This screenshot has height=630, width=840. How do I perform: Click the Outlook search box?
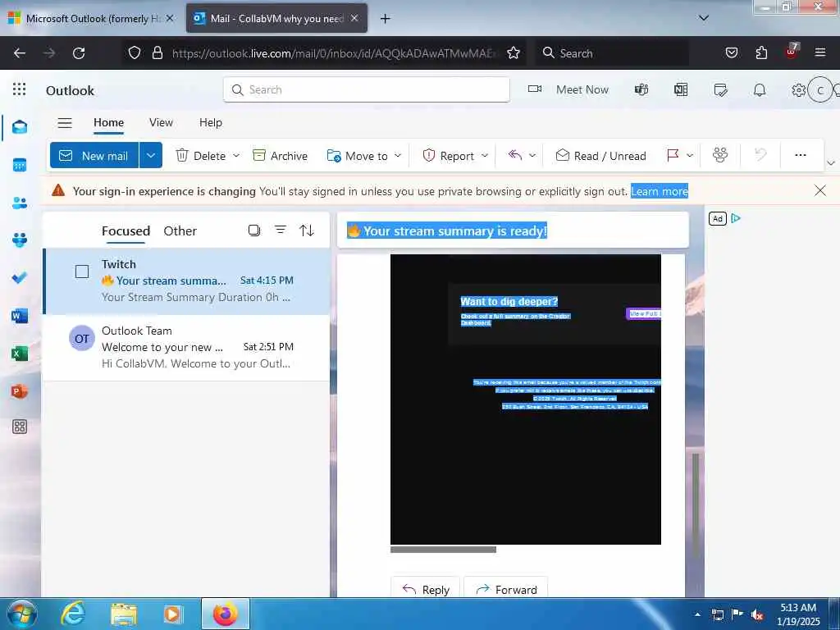click(367, 89)
